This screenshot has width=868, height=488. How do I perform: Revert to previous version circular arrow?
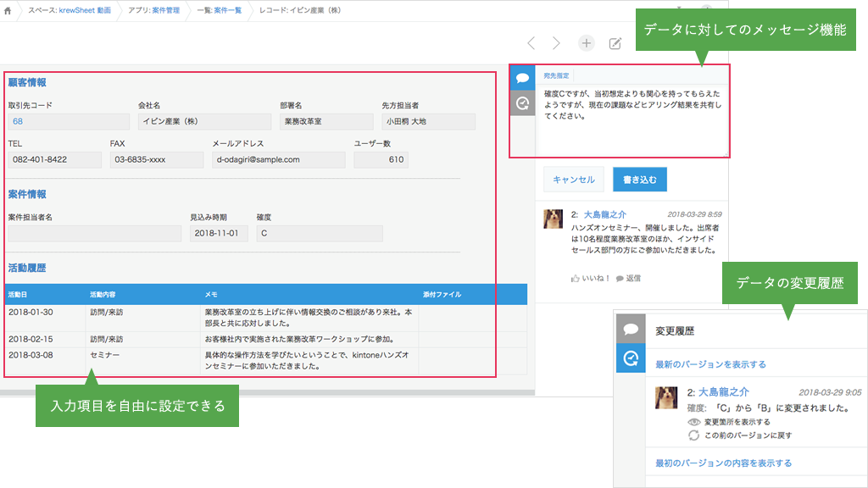693,435
